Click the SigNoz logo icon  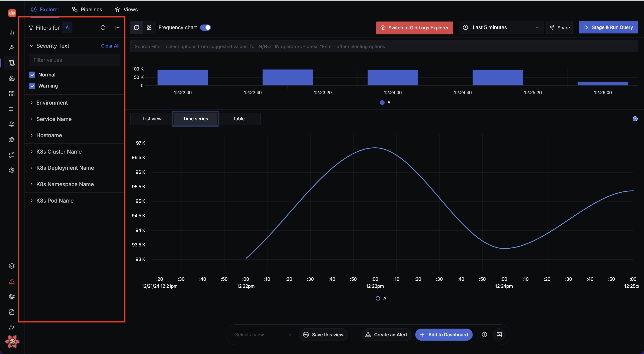(x=12, y=13)
